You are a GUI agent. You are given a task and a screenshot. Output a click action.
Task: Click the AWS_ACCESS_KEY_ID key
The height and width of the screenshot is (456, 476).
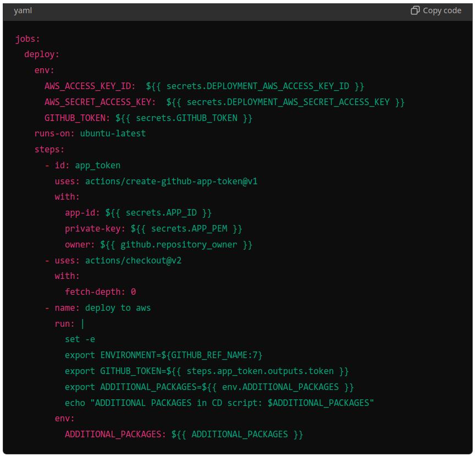[x=90, y=86]
